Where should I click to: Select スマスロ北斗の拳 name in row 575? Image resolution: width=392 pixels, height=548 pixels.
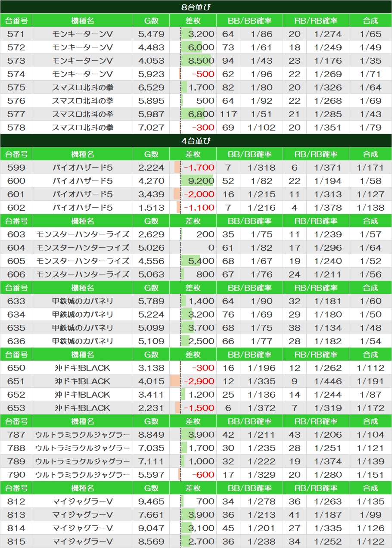pos(83,87)
